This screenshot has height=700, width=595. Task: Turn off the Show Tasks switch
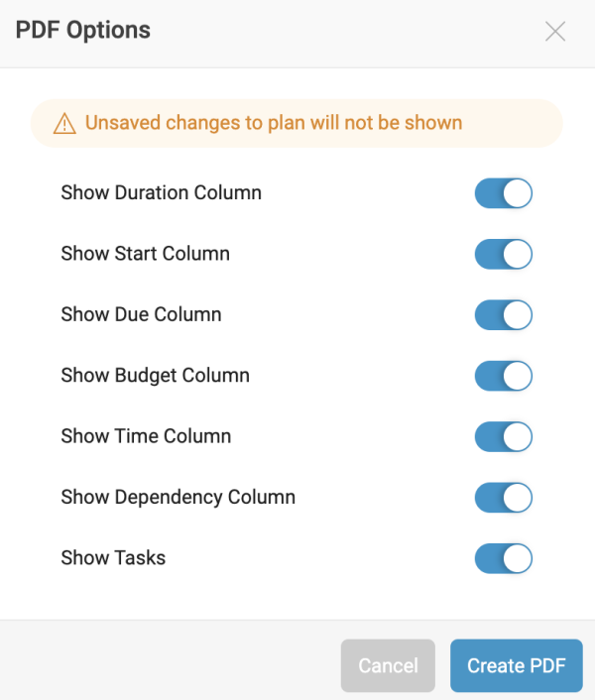pyautogui.click(x=504, y=558)
